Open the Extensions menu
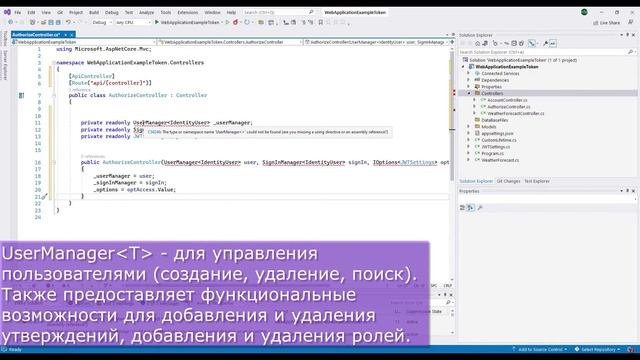 (x=187, y=12)
